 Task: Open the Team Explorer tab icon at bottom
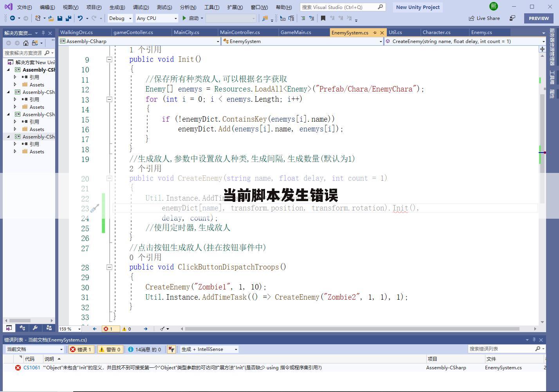[x=22, y=328]
